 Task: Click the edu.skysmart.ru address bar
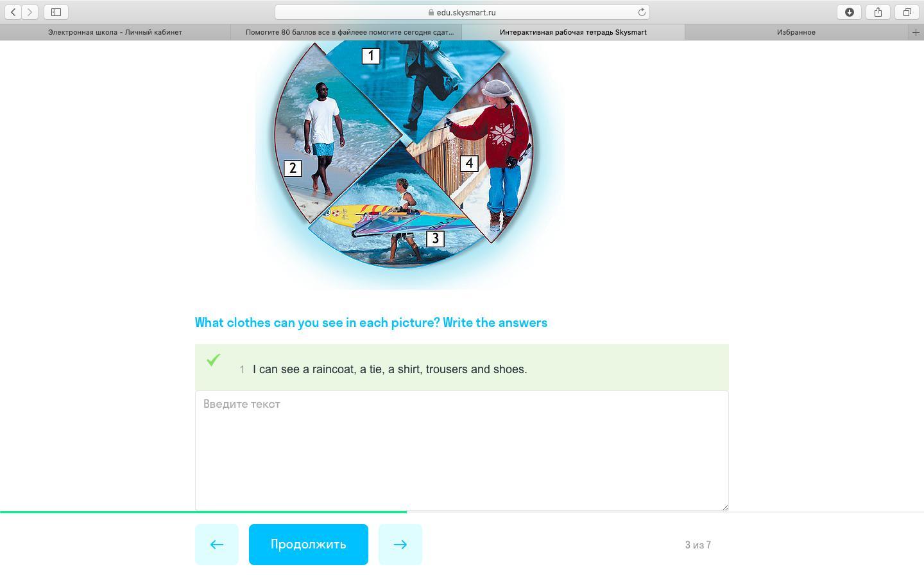pyautogui.click(x=462, y=12)
